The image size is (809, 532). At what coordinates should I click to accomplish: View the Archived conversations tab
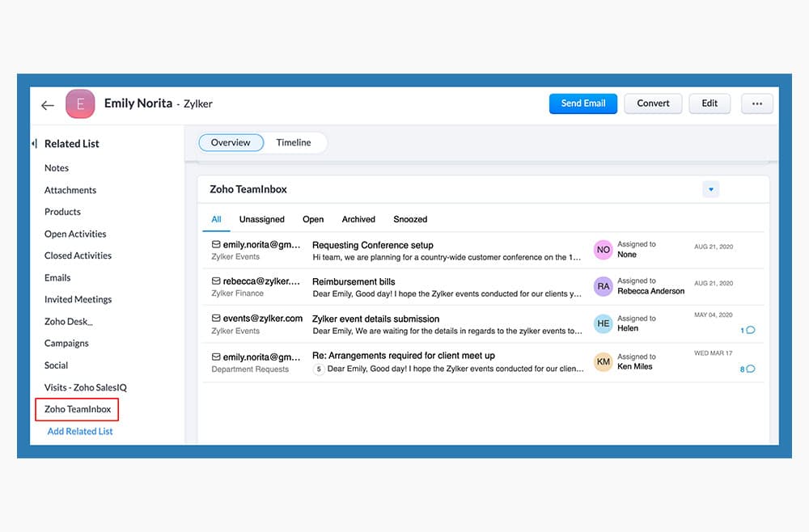pyautogui.click(x=358, y=219)
